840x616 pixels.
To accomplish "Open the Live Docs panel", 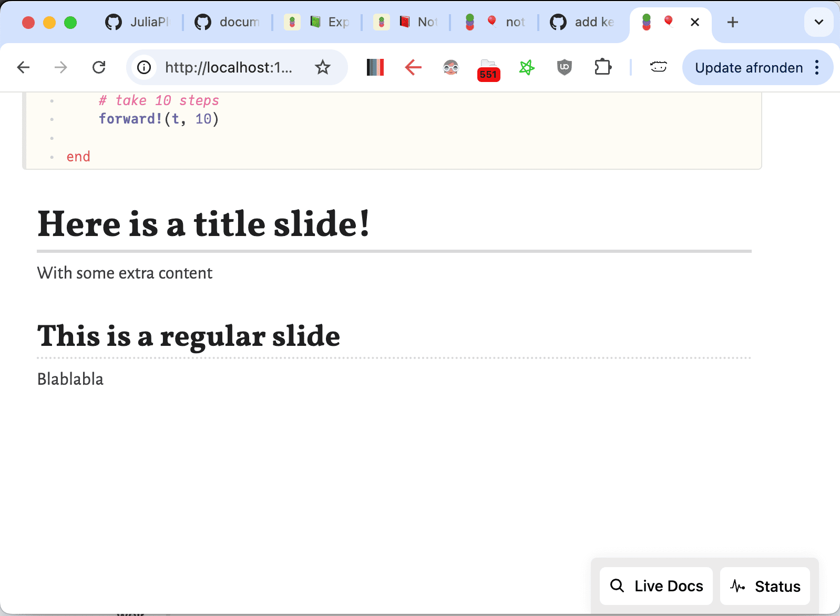I will 656,586.
